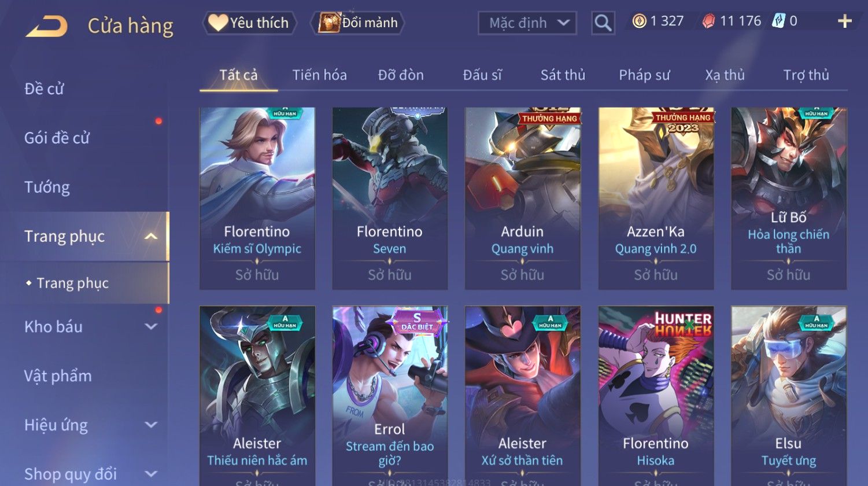Open Gói đề cử in sidebar
The width and height of the screenshot is (868, 486).
click(x=57, y=138)
